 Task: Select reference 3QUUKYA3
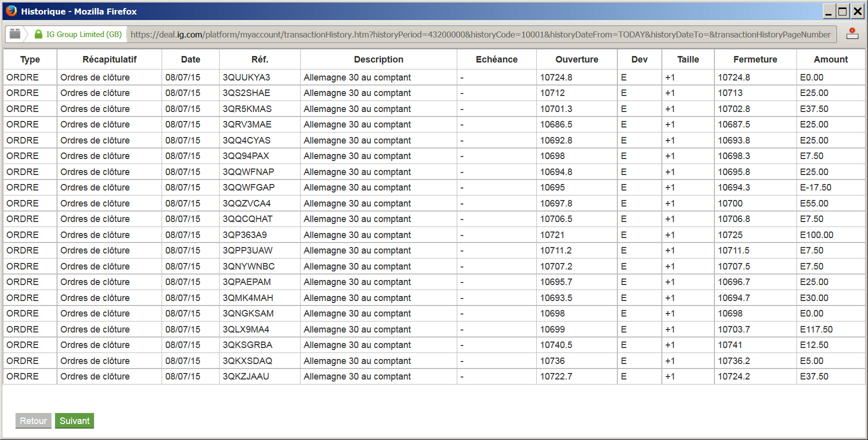[x=247, y=77]
